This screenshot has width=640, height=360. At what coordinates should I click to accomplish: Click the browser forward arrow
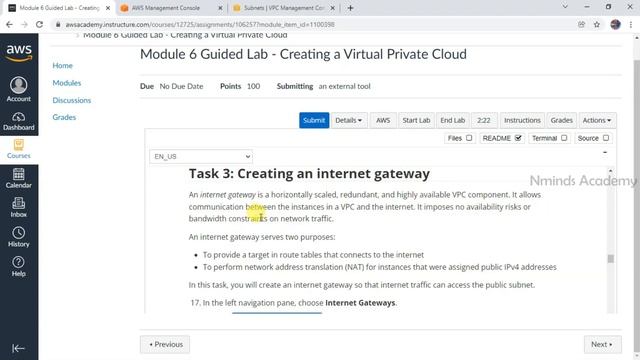24,24
